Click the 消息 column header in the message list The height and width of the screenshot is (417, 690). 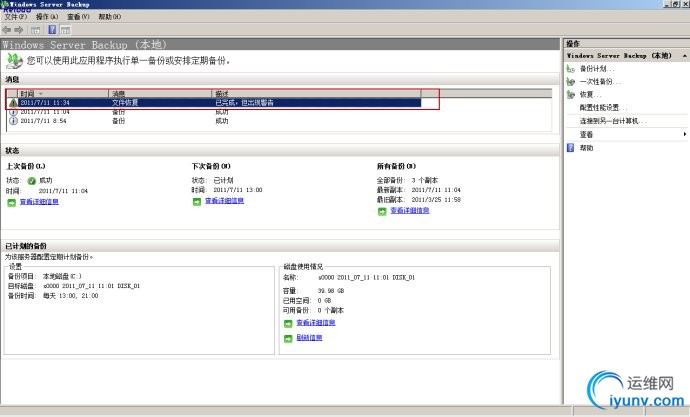pos(160,93)
